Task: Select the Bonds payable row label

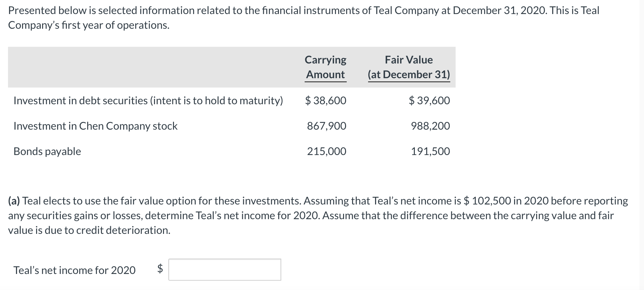Action: (47, 151)
